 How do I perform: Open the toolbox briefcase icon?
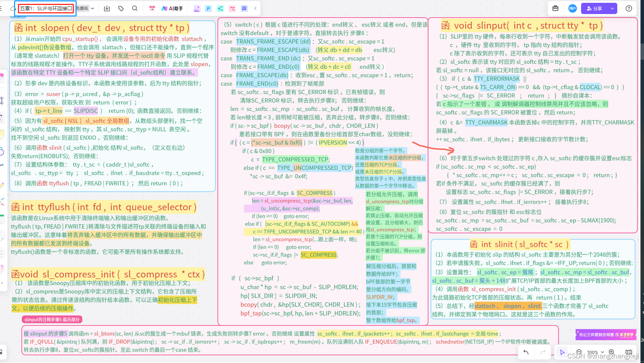(555, 8)
